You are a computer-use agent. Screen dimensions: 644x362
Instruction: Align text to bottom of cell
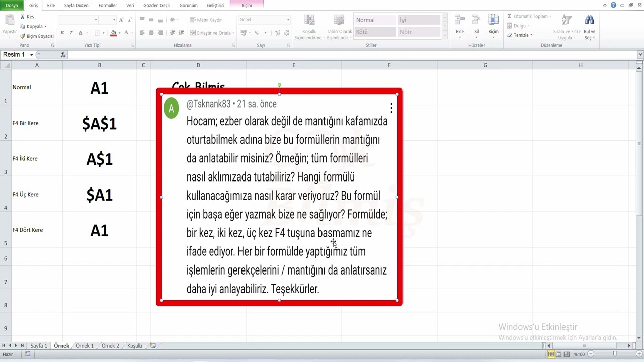point(160,20)
